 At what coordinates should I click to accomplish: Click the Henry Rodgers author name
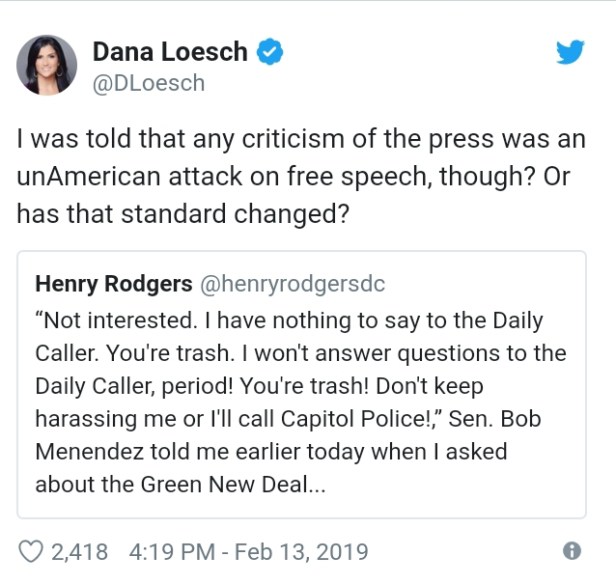click(113, 284)
